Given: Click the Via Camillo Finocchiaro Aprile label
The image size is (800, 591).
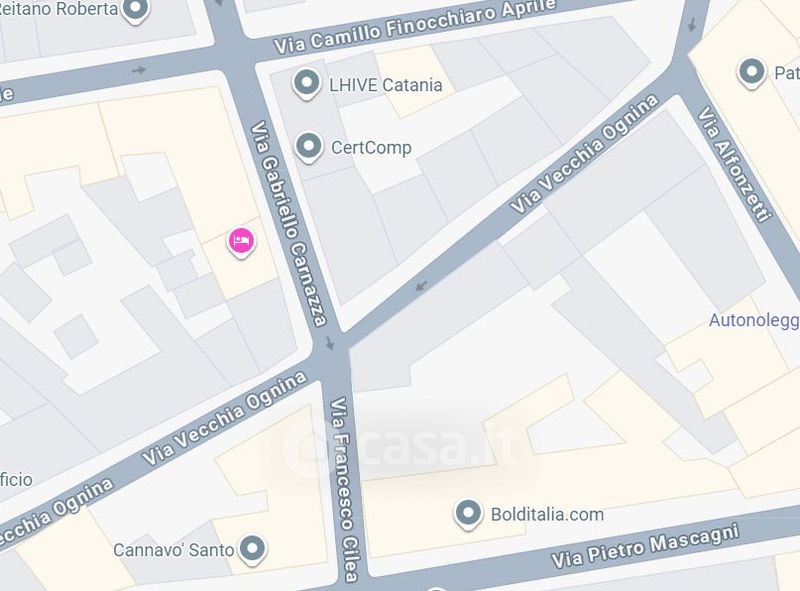Looking at the screenshot, I should [x=414, y=26].
